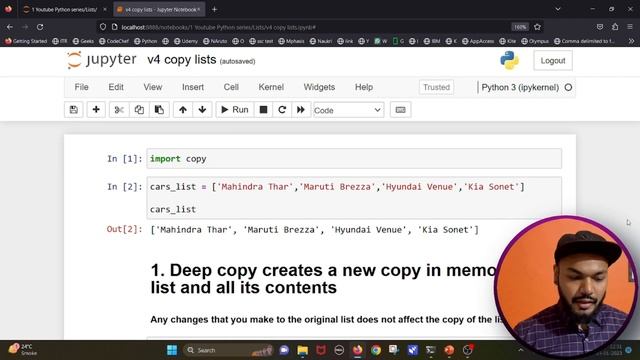Open the Insert menu
Screen dimensions: 640x360
[x=193, y=87]
